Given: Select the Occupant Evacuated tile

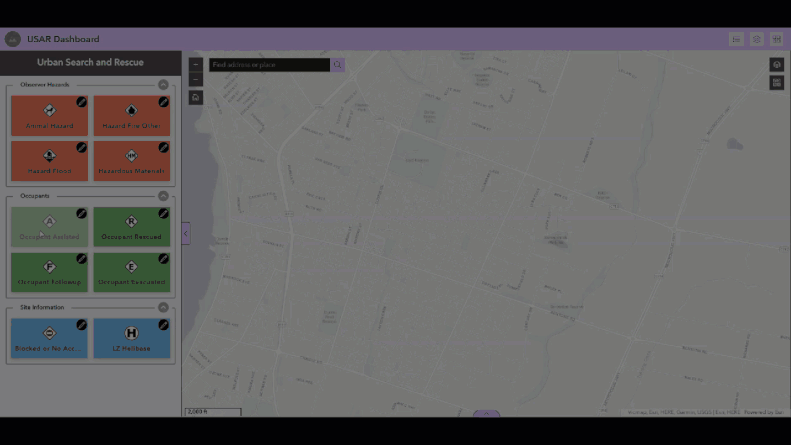Looking at the screenshot, I should 132,272.
